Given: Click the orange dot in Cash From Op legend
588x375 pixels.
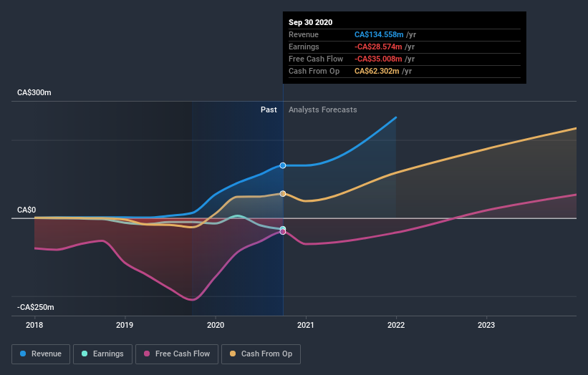Looking at the screenshot, I should click(x=233, y=354).
